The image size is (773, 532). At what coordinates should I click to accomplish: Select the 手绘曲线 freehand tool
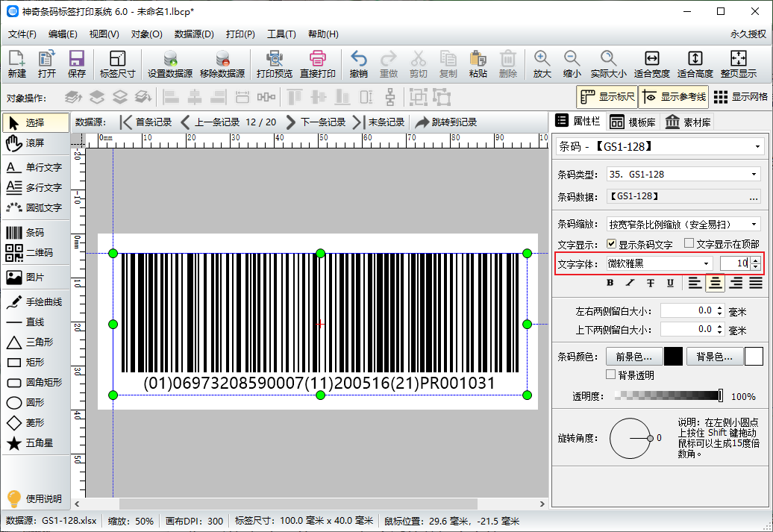[x=36, y=301]
